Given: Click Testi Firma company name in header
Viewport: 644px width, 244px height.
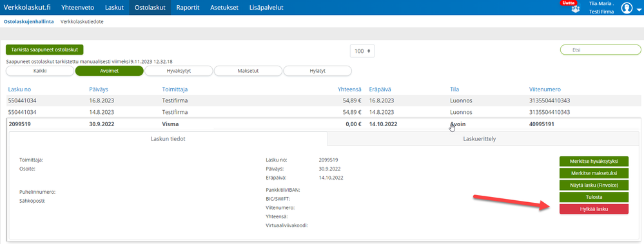Looking at the screenshot, I should tap(601, 12).
